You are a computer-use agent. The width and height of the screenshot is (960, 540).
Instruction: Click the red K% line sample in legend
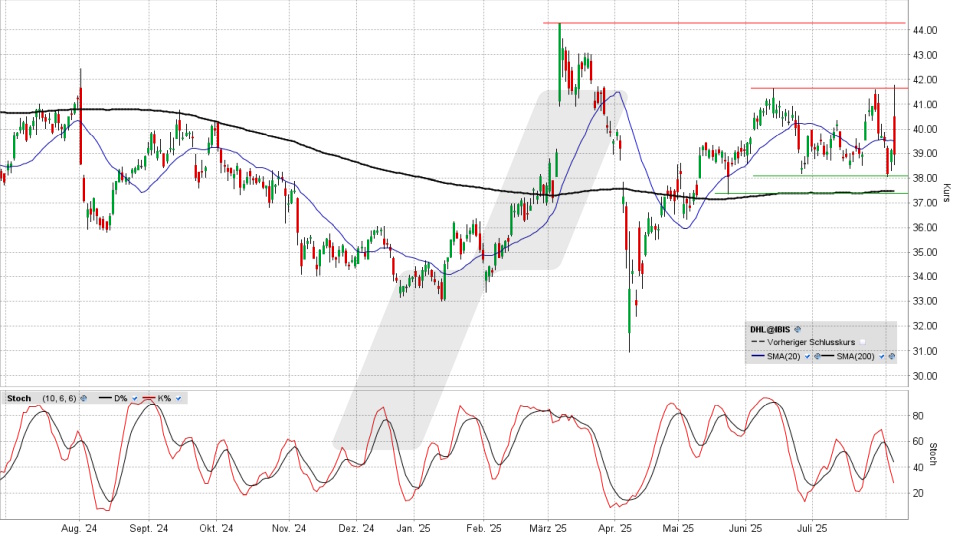point(149,397)
